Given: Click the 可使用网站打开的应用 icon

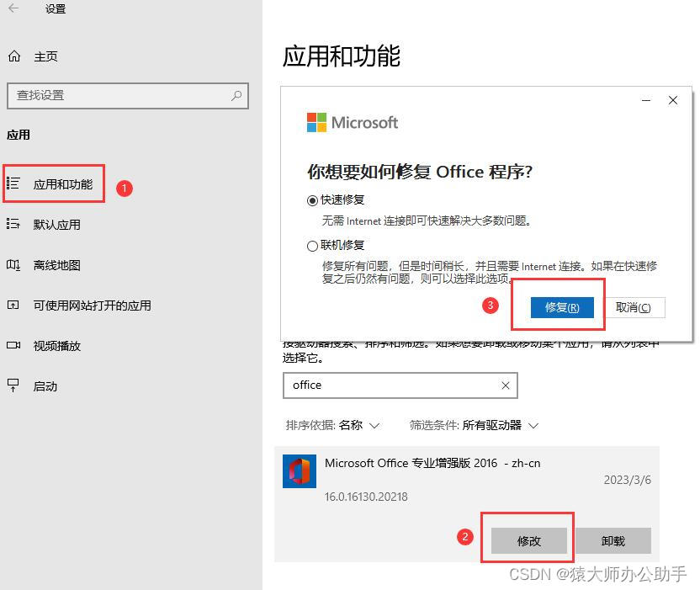Looking at the screenshot, I should (13, 305).
